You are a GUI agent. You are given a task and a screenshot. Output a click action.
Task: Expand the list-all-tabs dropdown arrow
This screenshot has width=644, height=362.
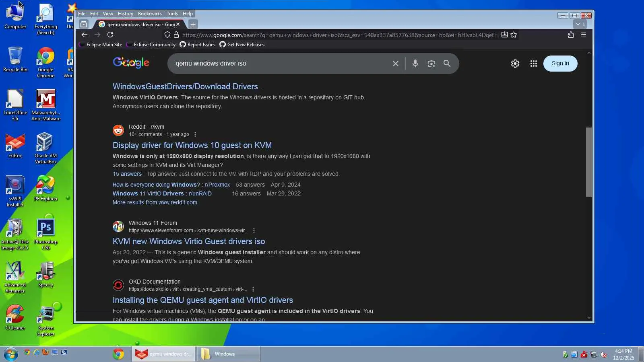pos(580,25)
